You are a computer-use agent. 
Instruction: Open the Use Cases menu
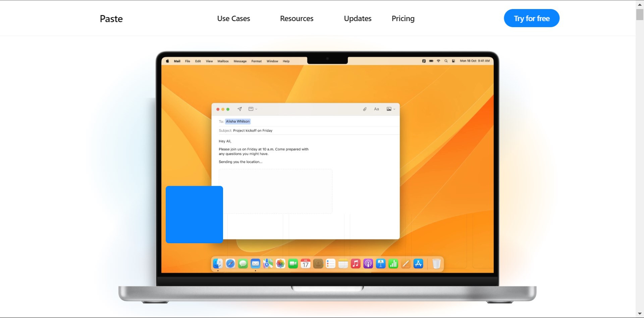(233, 18)
